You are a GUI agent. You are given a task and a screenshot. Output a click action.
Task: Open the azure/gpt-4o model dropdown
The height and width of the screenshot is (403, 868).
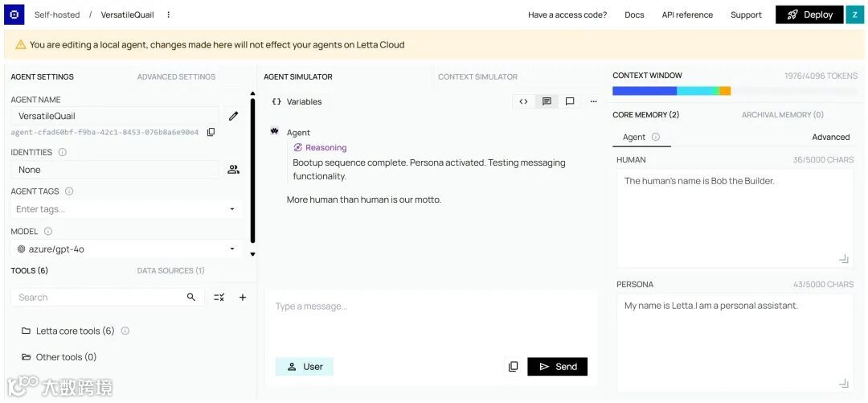click(126, 249)
